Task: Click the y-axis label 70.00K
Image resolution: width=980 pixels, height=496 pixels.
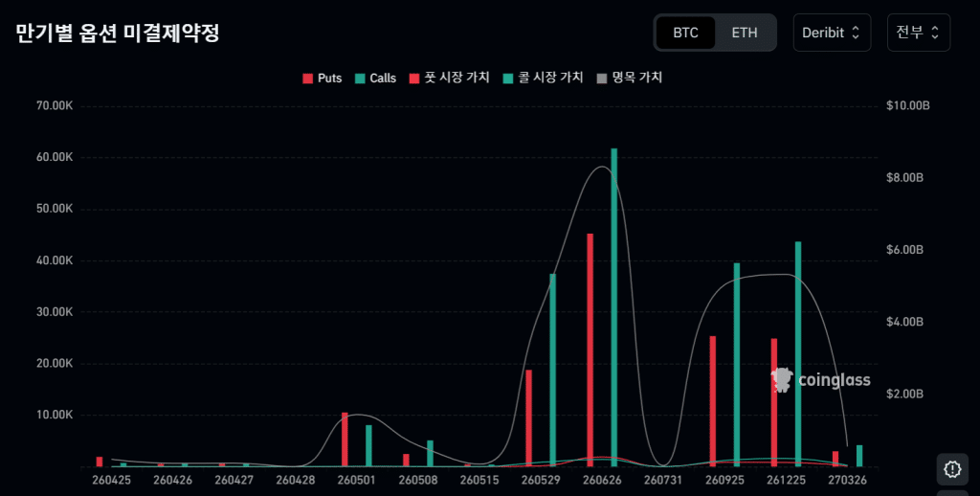Action: [x=55, y=105]
